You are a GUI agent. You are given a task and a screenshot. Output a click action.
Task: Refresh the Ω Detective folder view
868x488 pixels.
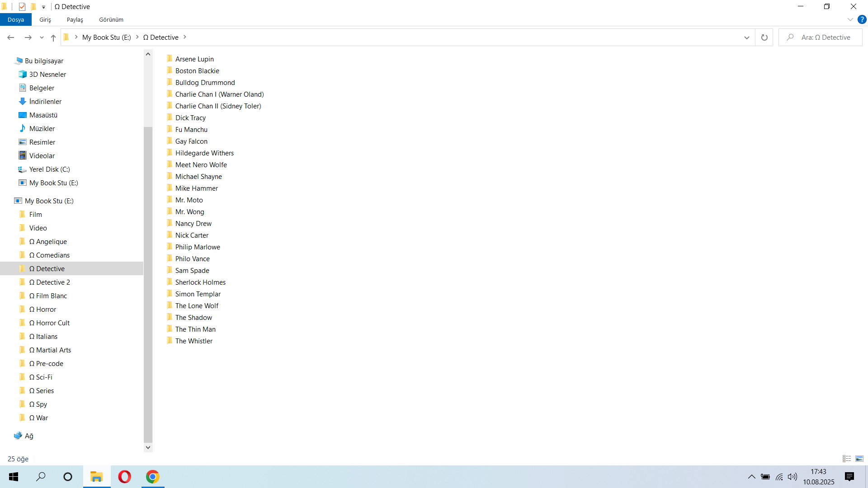(764, 38)
